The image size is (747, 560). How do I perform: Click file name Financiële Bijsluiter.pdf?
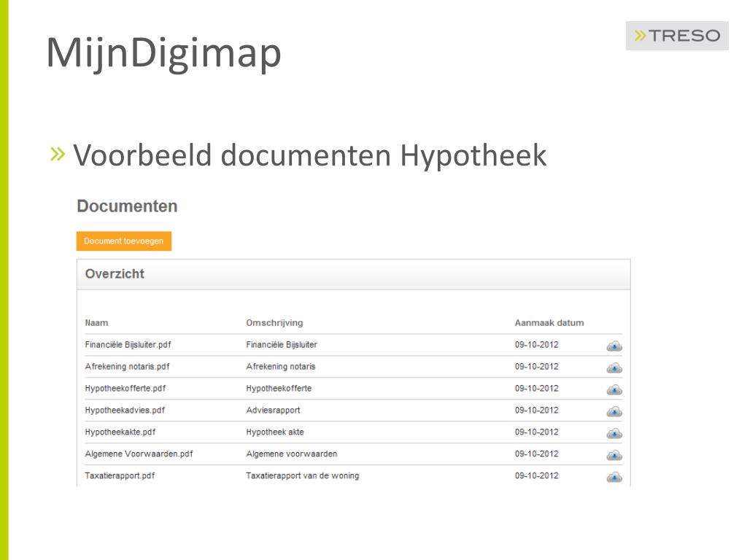click(x=128, y=345)
